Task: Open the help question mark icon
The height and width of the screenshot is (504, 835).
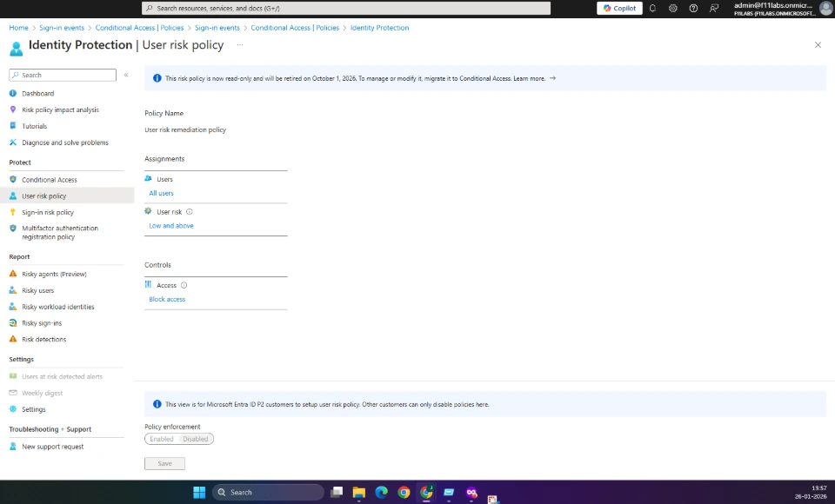Action: tap(693, 8)
